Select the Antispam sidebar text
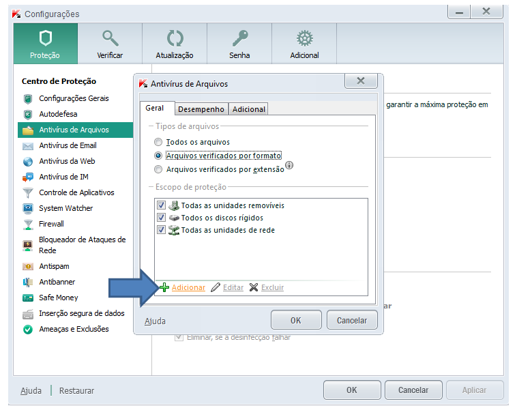The height and width of the screenshot is (419, 532). click(54, 267)
